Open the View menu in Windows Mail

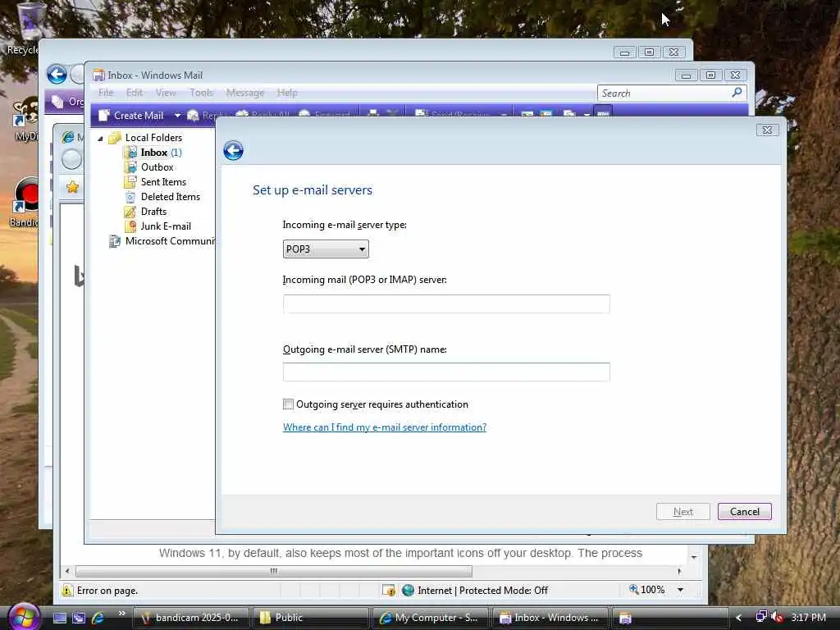coord(166,93)
